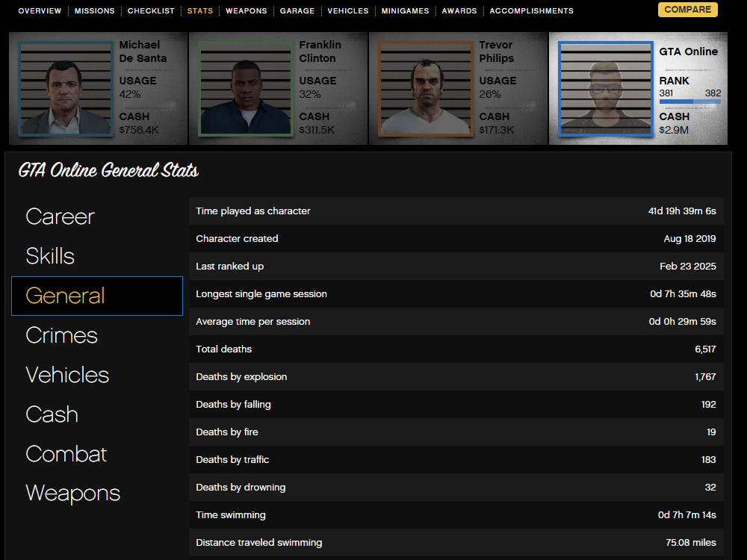747x560 pixels.
Task: Open the Minigames tab
Action: (x=405, y=10)
